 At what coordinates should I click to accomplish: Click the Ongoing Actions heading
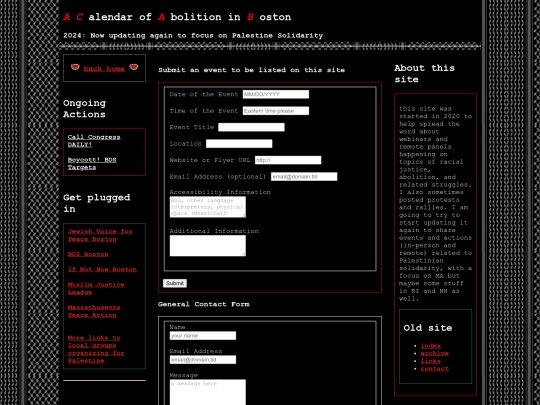(x=84, y=109)
